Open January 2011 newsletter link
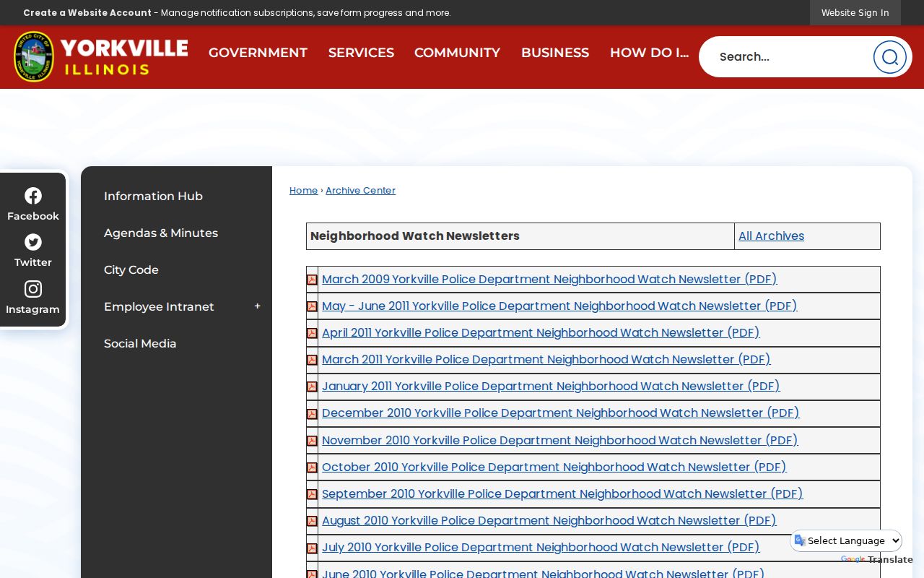 (551, 386)
